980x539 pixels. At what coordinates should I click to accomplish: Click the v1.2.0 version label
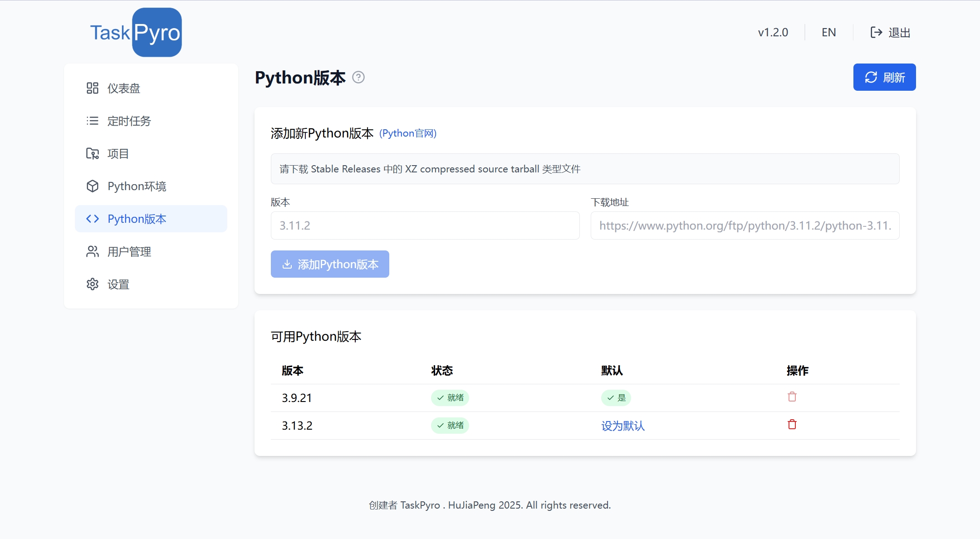point(773,33)
